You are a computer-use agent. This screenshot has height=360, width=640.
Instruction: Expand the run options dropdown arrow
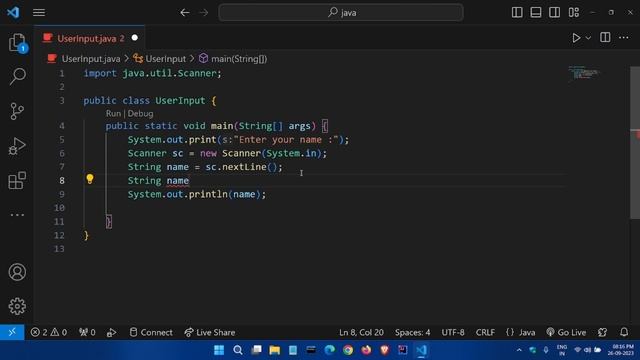tap(588, 38)
